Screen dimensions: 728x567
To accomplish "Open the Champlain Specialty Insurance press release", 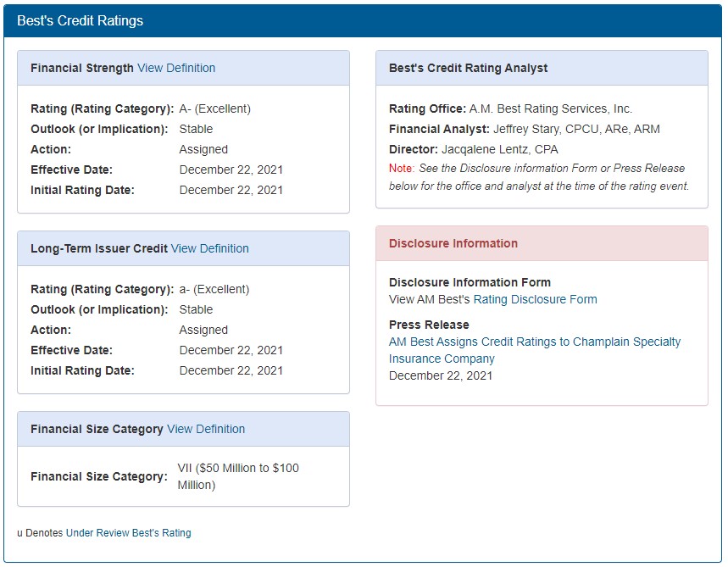I will click(534, 350).
